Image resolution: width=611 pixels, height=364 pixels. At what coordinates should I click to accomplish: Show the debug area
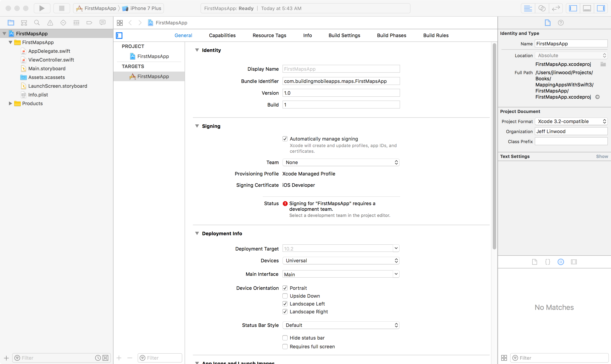pyautogui.click(x=587, y=8)
